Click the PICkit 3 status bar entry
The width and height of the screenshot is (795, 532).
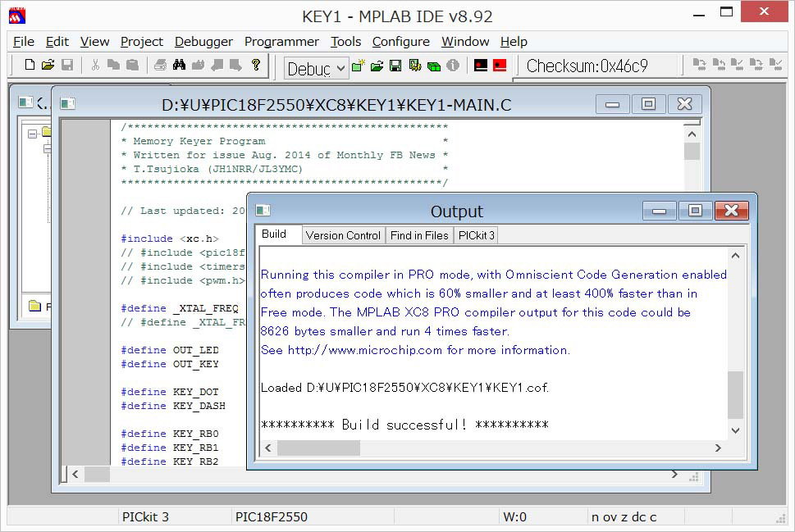tap(145, 516)
